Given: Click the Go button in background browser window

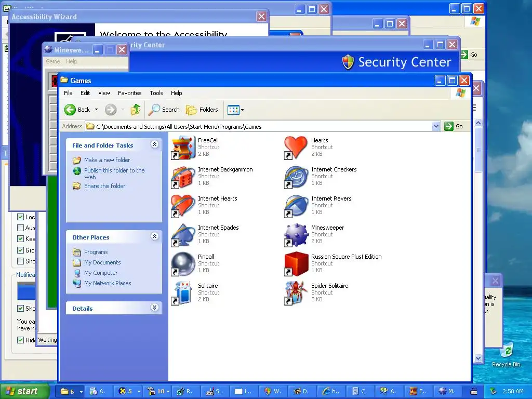Looking at the screenshot, I should tap(470, 55).
